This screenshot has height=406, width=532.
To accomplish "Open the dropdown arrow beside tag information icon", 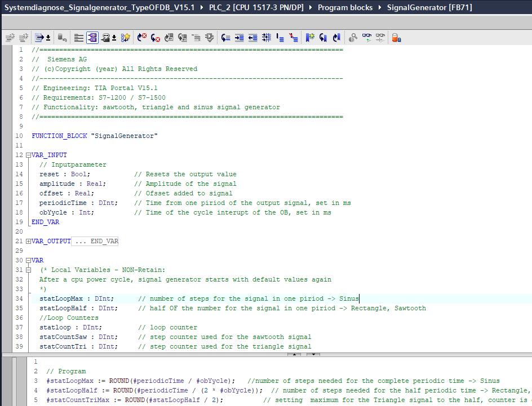I will 114,38.
